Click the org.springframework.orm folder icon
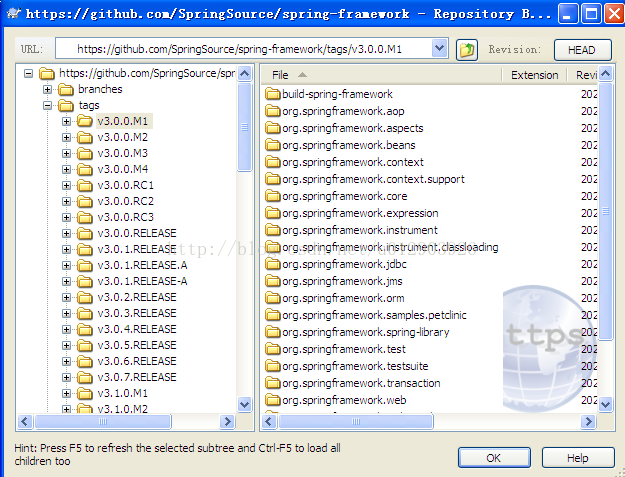This screenshot has width=625, height=477. pyautogui.click(x=273, y=298)
